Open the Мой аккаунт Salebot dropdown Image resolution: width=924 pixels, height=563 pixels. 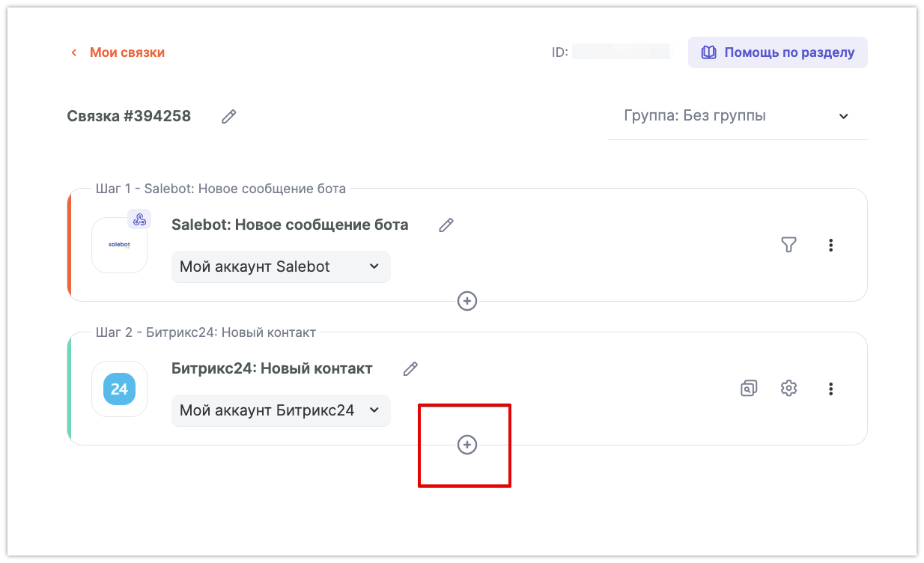pos(281,267)
